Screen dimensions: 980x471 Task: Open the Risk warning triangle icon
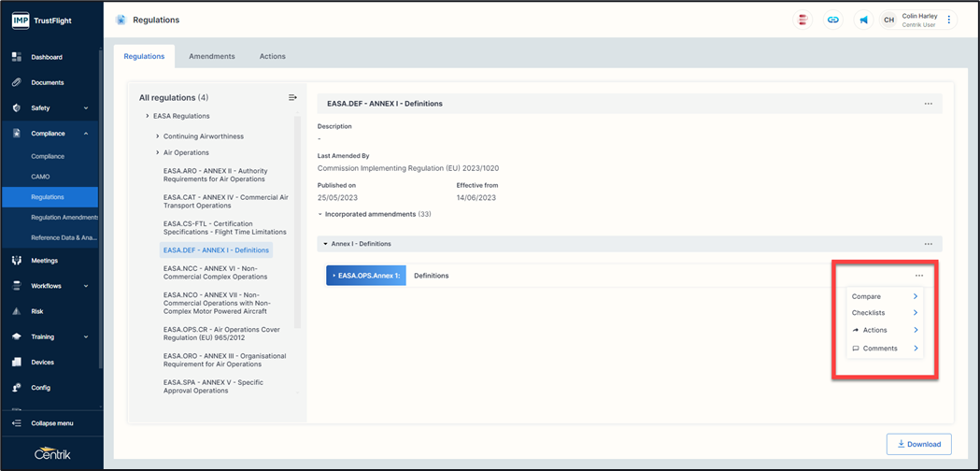click(16, 311)
